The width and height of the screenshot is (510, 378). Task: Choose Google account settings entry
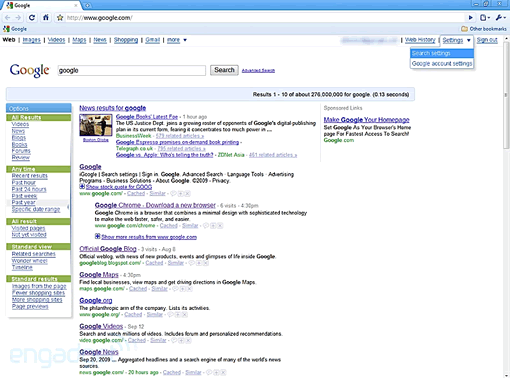pyautogui.click(x=442, y=63)
